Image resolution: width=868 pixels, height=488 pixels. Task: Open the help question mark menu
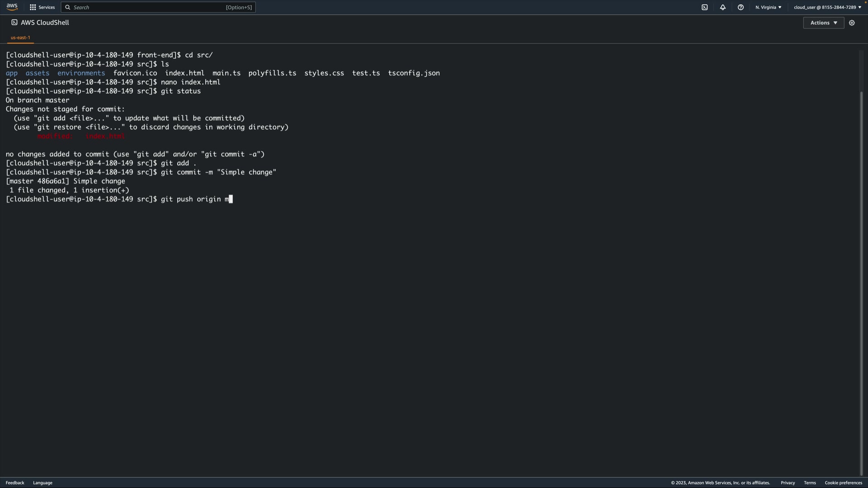click(x=741, y=7)
